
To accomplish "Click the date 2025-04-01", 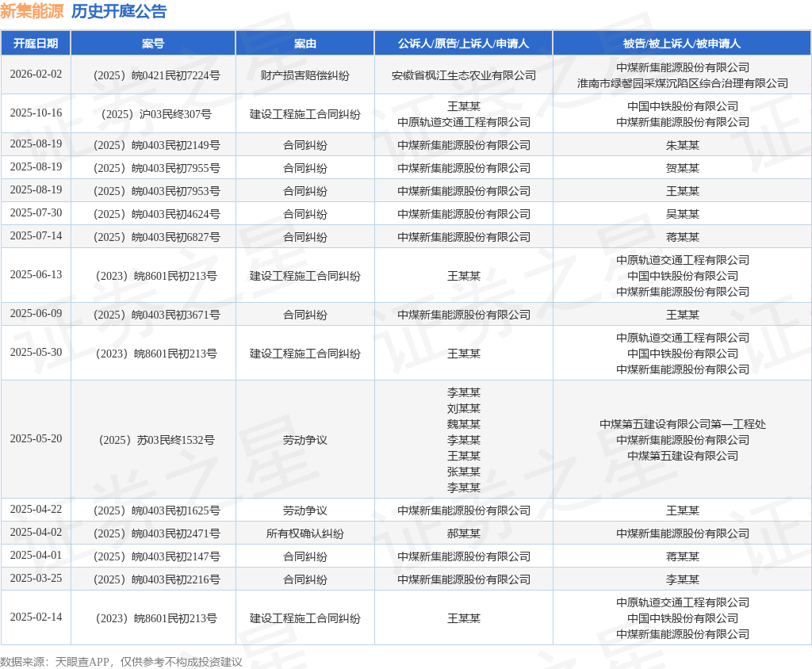I will 36,555.
